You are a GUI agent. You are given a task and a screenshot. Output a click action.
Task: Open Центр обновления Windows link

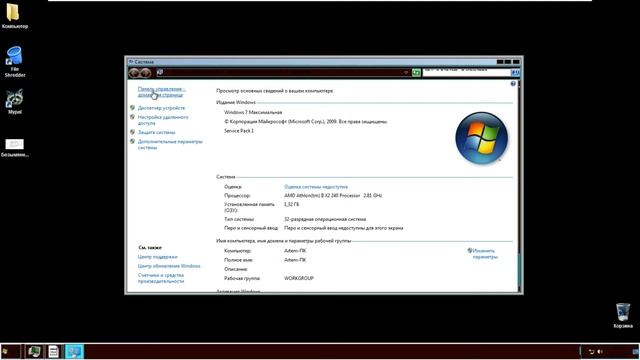click(x=169, y=266)
